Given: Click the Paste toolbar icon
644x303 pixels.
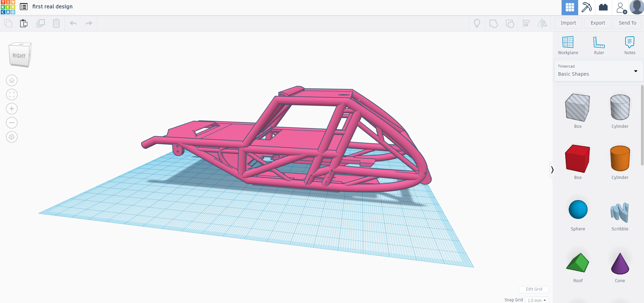Looking at the screenshot, I should (x=24, y=23).
